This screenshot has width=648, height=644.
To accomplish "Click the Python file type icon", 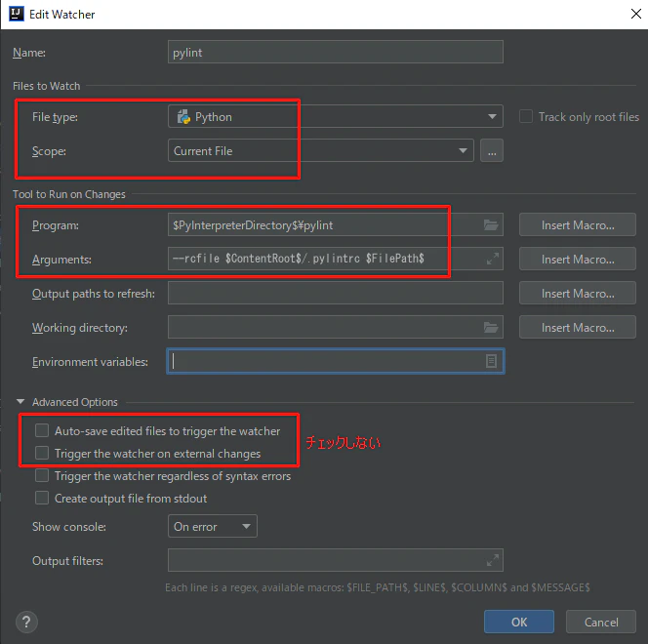I will coord(183,117).
